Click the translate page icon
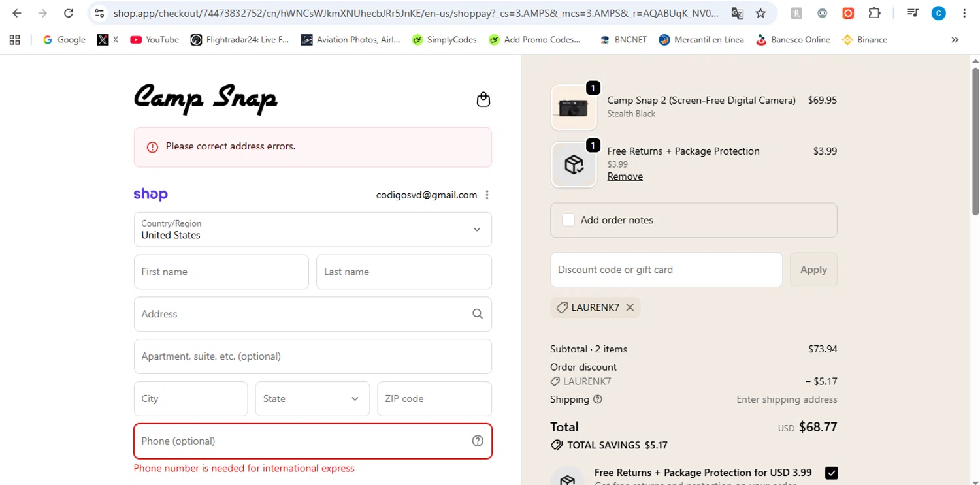This screenshot has width=980, height=485. pos(737,13)
